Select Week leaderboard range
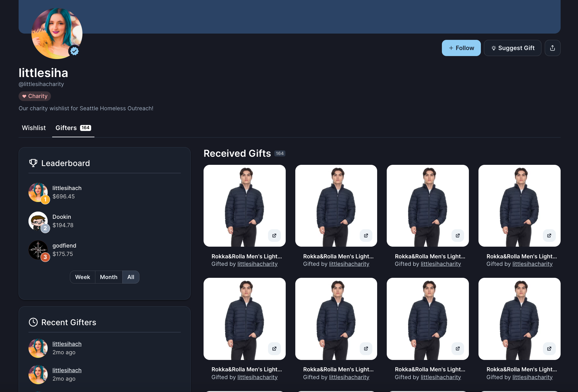Screen dimensions: 578x392 (x=82, y=277)
